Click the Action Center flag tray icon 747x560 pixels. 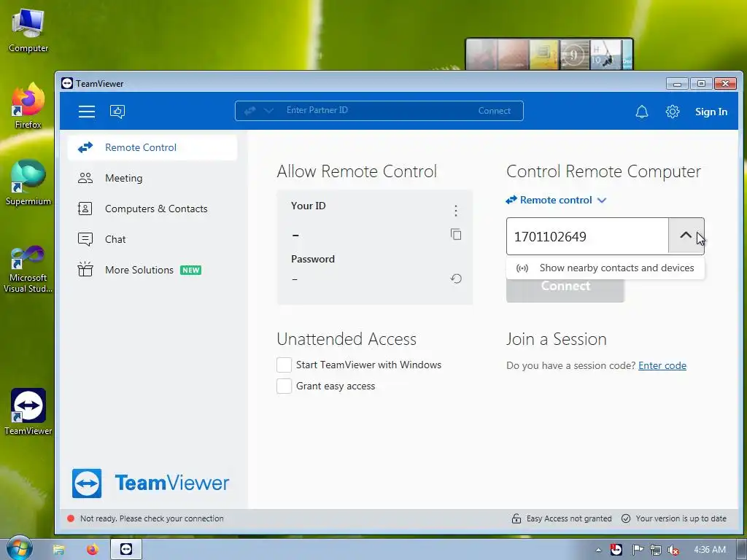point(638,550)
